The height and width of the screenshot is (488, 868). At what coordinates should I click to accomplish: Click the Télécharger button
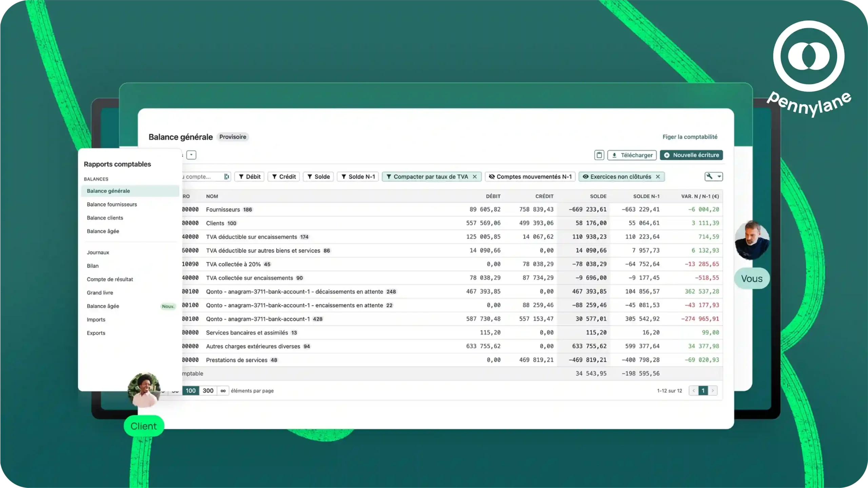pyautogui.click(x=632, y=155)
